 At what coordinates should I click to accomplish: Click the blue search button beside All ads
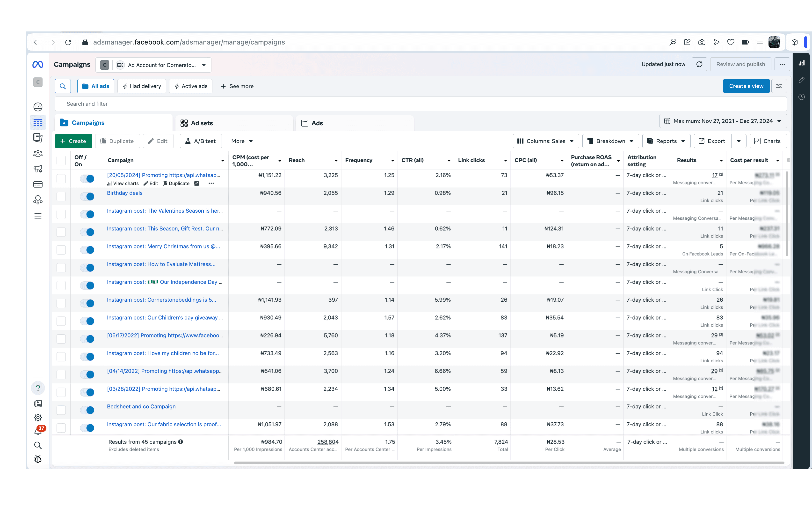coord(63,86)
